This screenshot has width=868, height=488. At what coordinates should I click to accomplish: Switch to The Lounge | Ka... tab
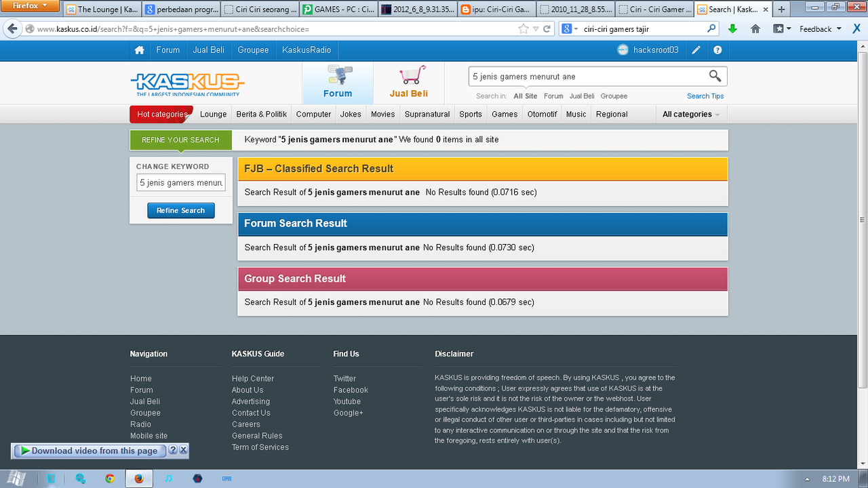tap(102, 9)
